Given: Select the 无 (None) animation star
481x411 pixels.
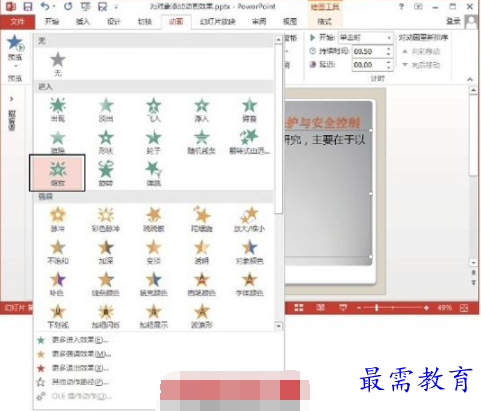Looking at the screenshot, I should [58, 64].
